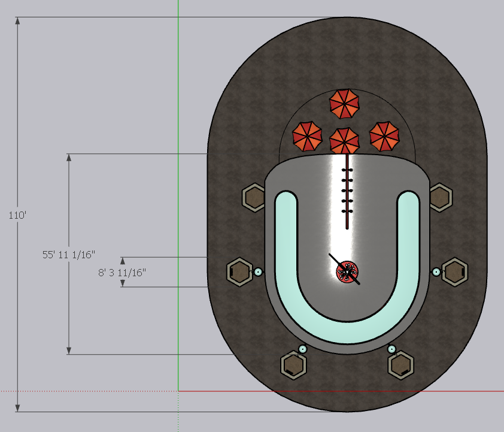
Task: Select the small teal circle beside middle-right planter
Action: (436, 272)
